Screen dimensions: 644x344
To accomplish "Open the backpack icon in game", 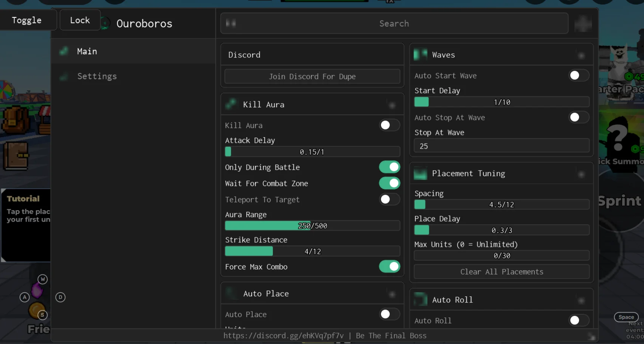I will point(15,120).
